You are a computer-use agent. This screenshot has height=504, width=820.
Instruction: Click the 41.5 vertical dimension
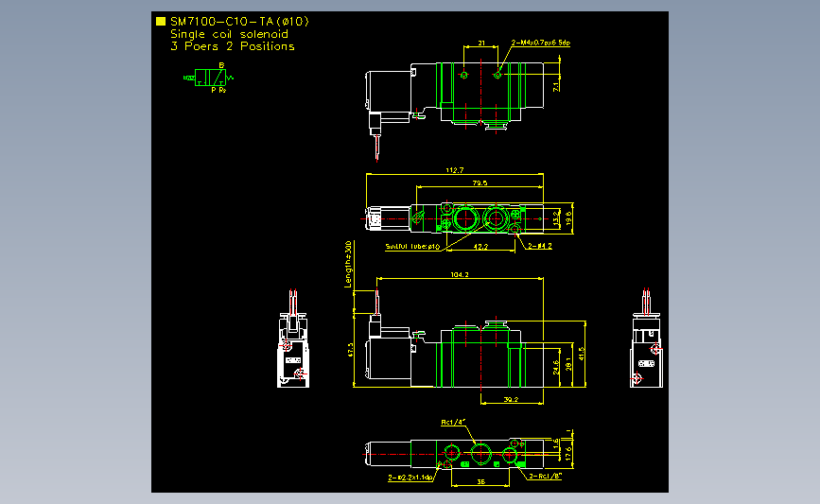click(x=582, y=354)
